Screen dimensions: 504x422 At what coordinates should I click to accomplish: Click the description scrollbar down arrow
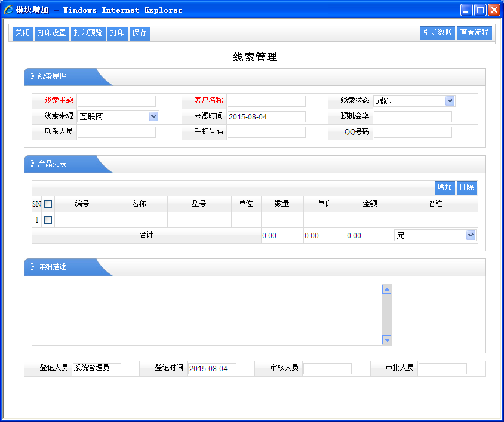pos(386,340)
